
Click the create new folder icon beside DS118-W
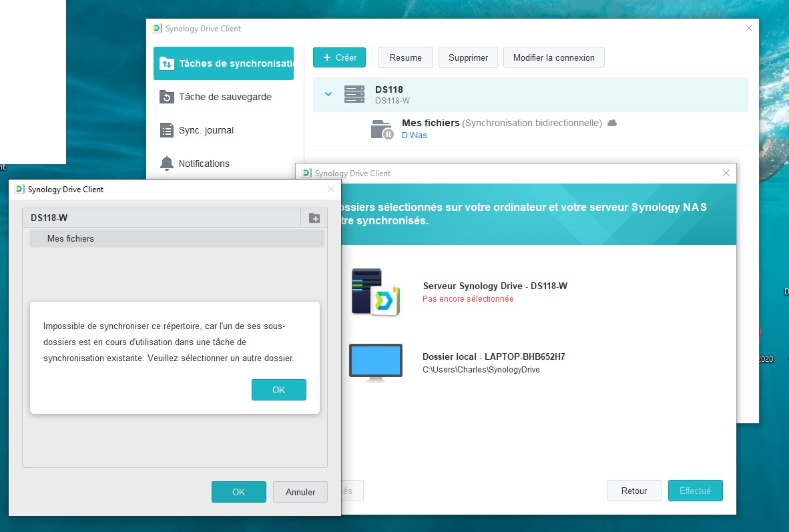[x=314, y=218]
